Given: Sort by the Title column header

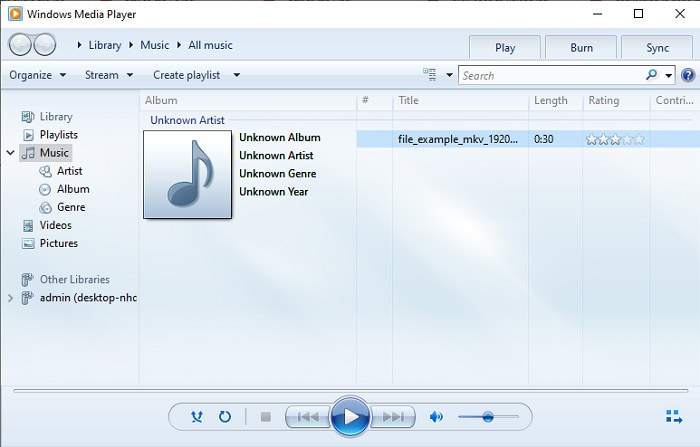Looking at the screenshot, I should click(x=461, y=100).
